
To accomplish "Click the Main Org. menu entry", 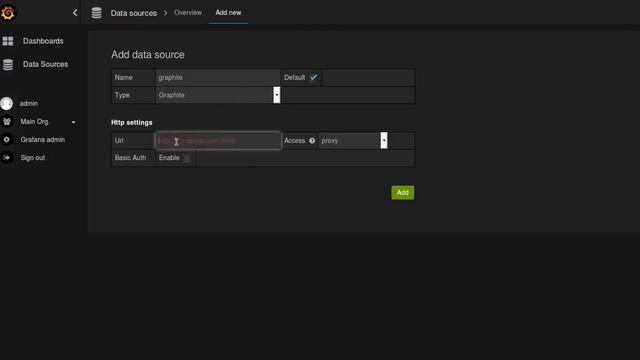I will click(x=34, y=122).
